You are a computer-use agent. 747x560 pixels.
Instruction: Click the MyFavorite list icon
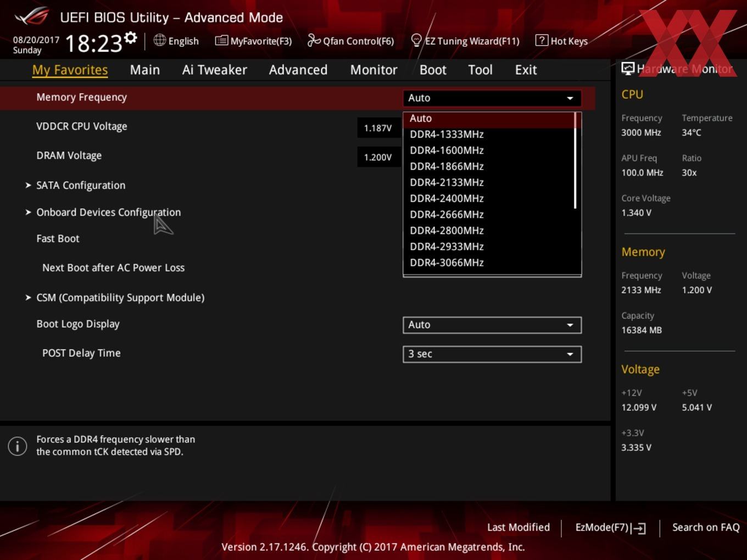(221, 41)
